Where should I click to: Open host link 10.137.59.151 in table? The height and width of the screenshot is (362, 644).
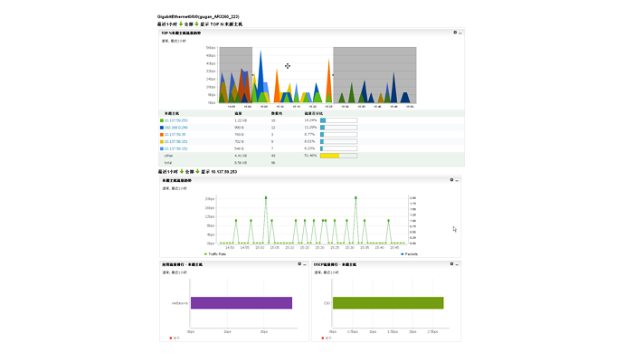pyautogui.click(x=175, y=142)
